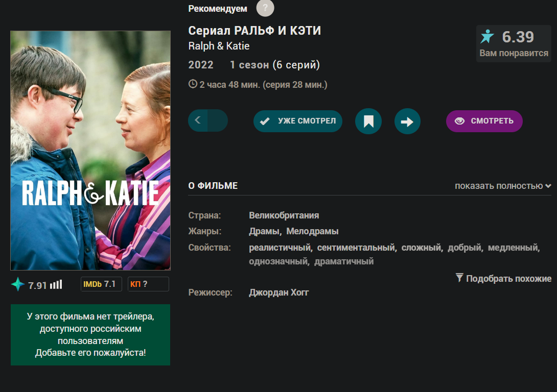Expand description with показать полностью

click(503, 186)
